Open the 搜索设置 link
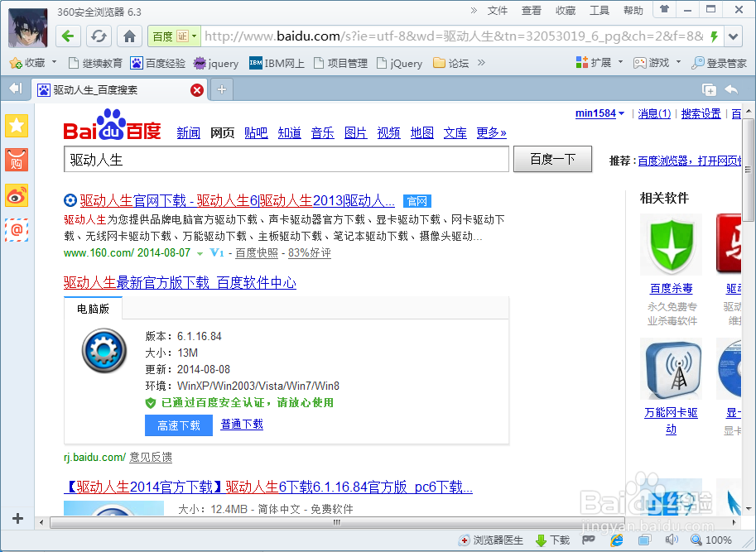 [x=701, y=113]
